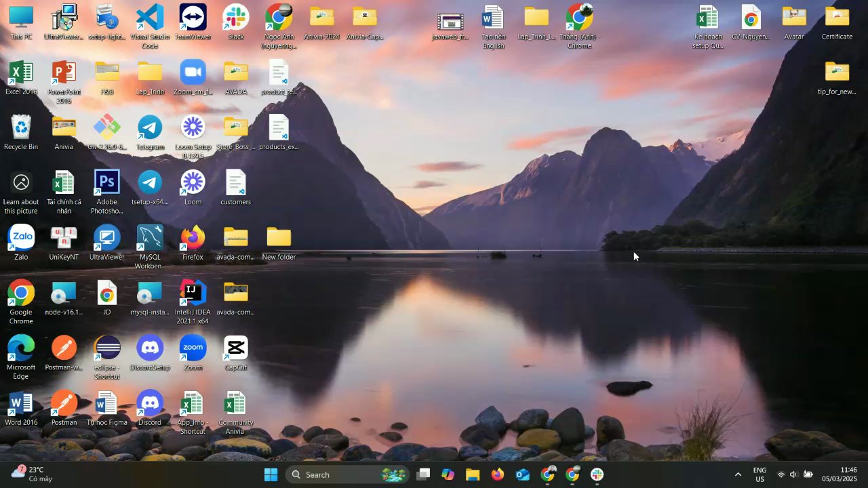Open the products_ex... text file
Image resolution: width=868 pixels, height=488 pixels.
coord(279,132)
